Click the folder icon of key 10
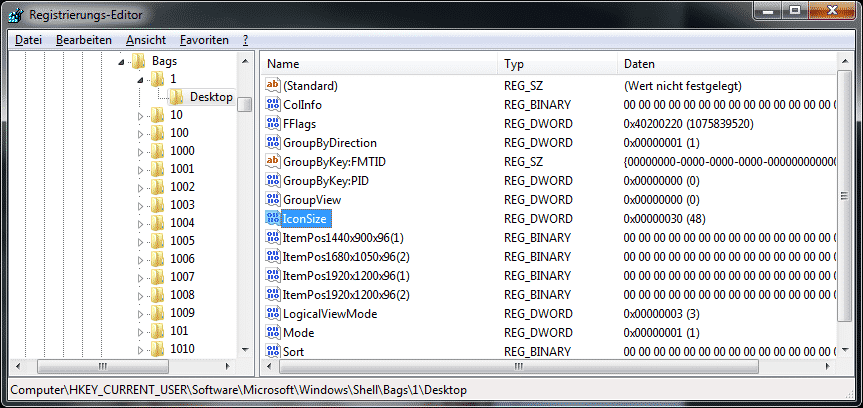The image size is (863, 408). pos(157,115)
